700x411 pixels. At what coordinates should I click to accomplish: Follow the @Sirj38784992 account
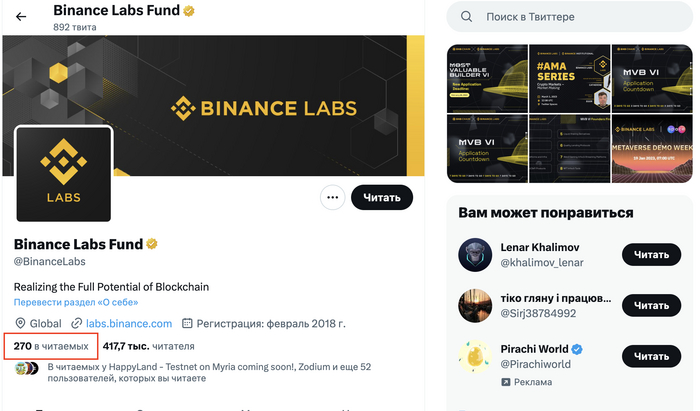coord(650,305)
